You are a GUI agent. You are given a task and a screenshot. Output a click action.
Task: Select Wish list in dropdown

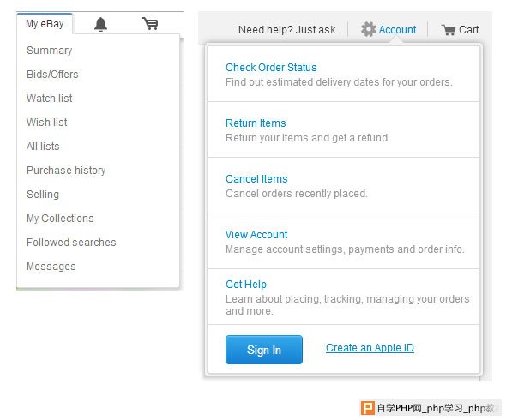coord(47,123)
